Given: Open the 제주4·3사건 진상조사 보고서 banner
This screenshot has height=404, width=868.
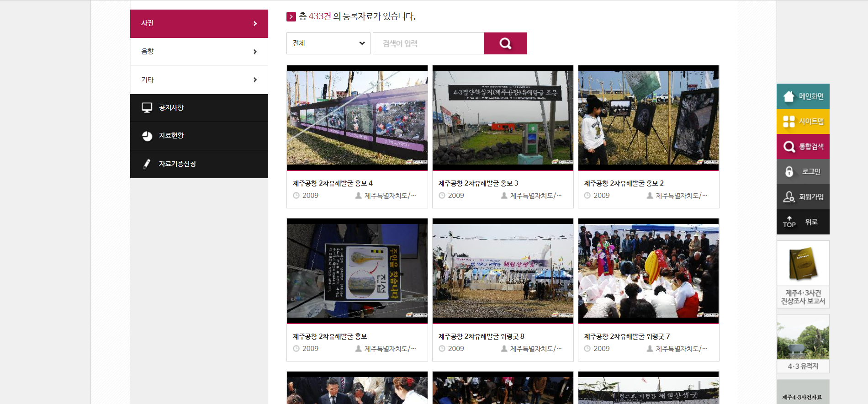Looking at the screenshot, I should coord(803,274).
